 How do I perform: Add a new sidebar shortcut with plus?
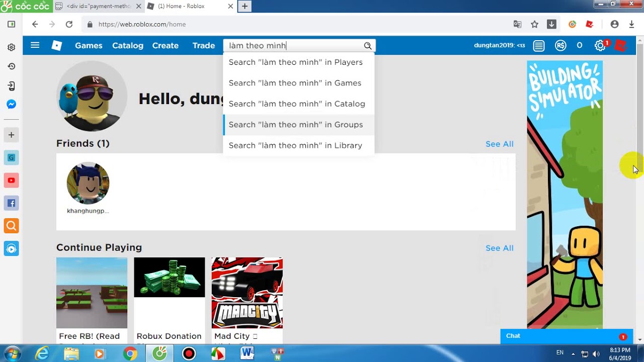[11, 135]
